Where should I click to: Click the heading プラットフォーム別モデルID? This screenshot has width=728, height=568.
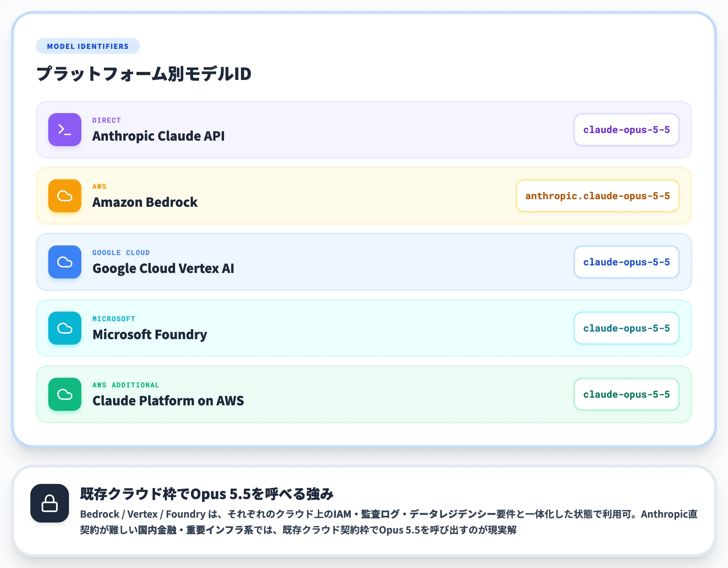pyautogui.click(x=144, y=74)
